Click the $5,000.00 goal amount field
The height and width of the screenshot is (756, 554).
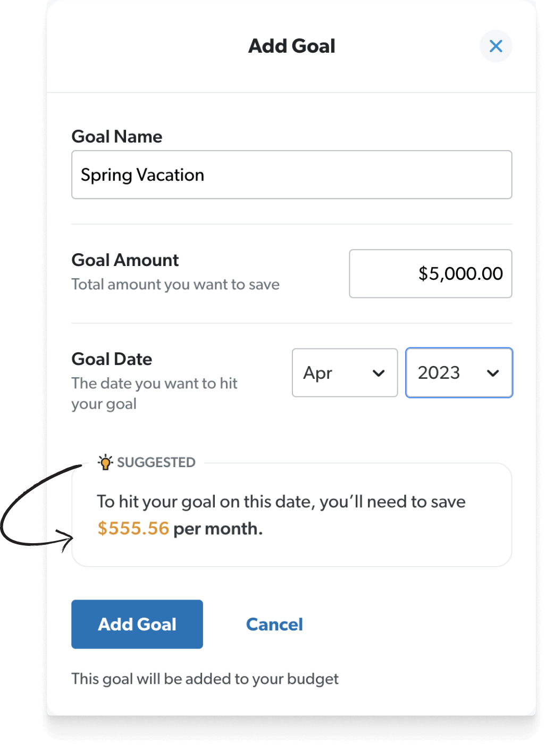430,273
